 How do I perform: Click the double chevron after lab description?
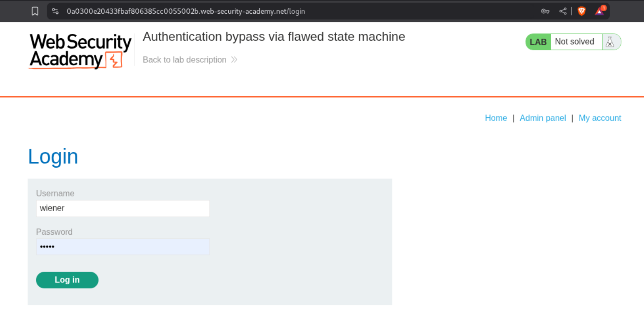pos(234,60)
